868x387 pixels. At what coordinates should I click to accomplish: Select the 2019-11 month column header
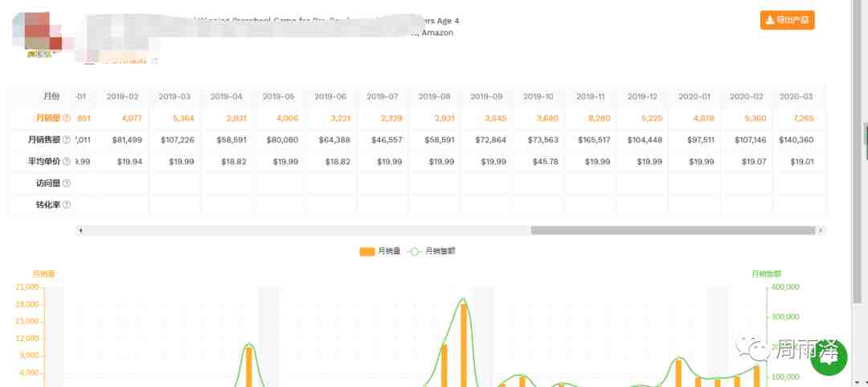(590, 97)
